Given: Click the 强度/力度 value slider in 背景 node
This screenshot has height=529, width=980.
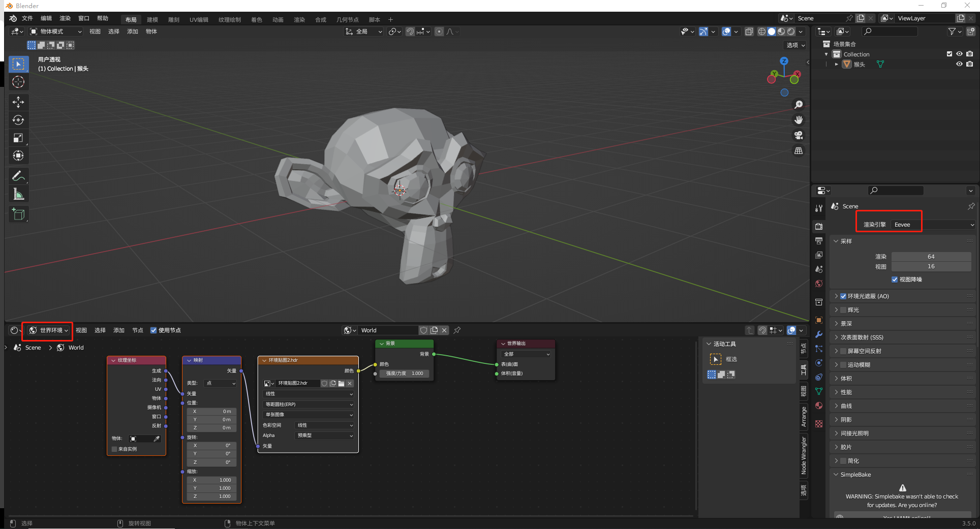Looking at the screenshot, I should 404,374.
